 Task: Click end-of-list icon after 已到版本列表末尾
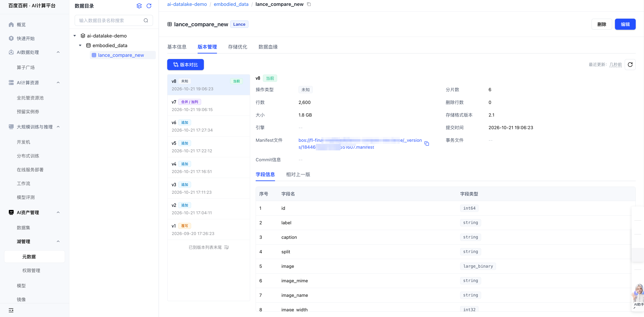click(226, 247)
